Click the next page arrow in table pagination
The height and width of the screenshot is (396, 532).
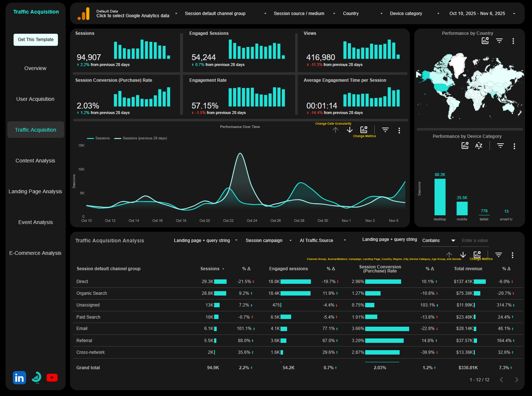click(x=517, y=379)
